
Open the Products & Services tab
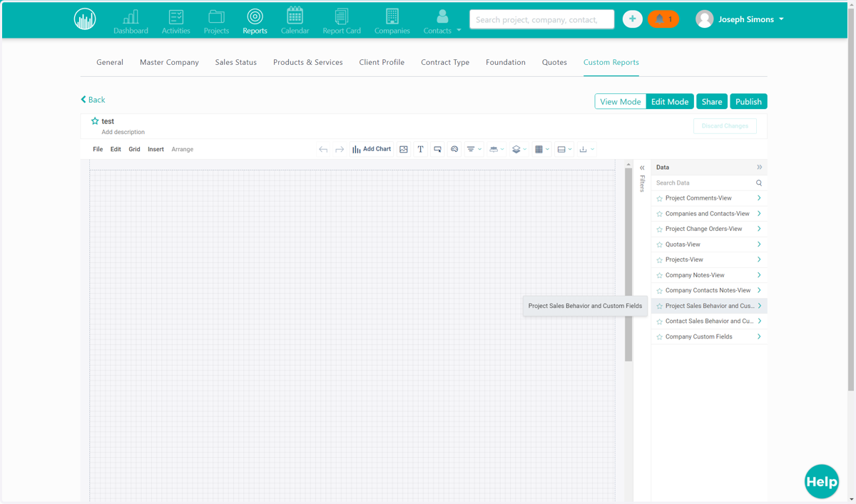308,62
